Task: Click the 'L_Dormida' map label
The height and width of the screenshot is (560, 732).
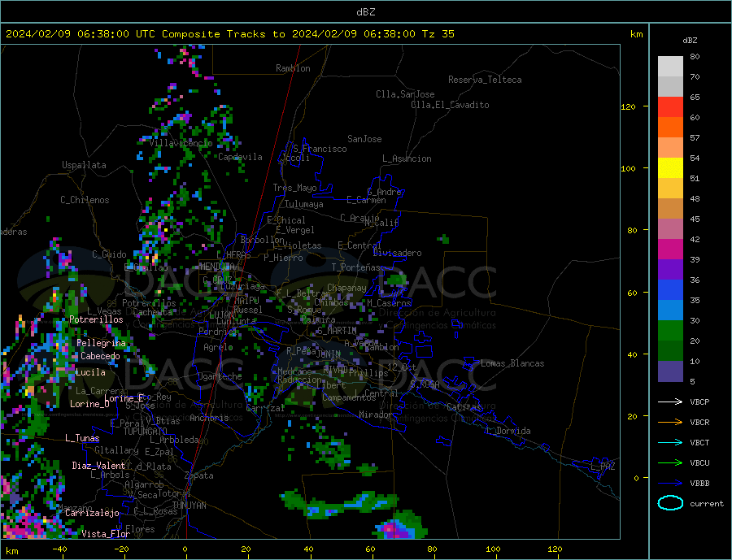Action: [509, 431]
